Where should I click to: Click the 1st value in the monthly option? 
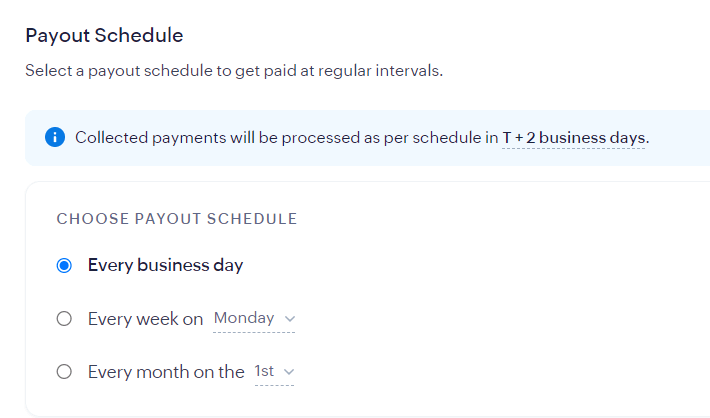(264, 371)
